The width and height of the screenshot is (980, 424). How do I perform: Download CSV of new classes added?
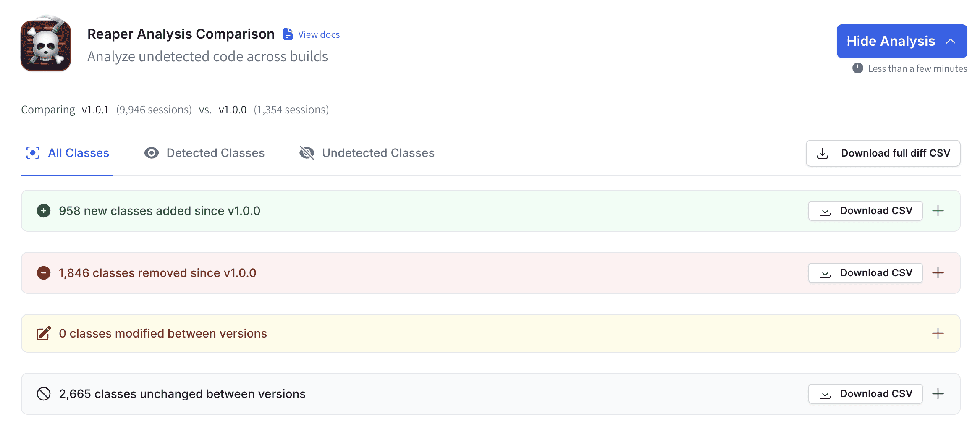tap(865, 211)
